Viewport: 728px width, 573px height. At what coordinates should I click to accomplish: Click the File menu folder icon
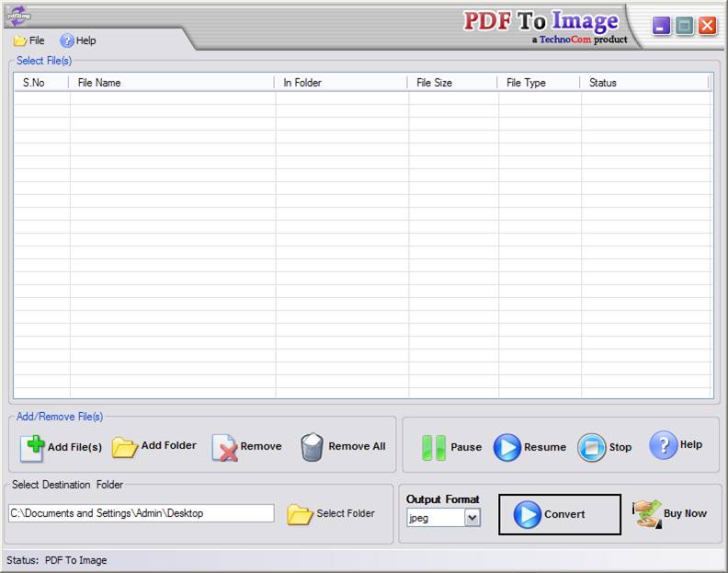[x=20, y=40]
